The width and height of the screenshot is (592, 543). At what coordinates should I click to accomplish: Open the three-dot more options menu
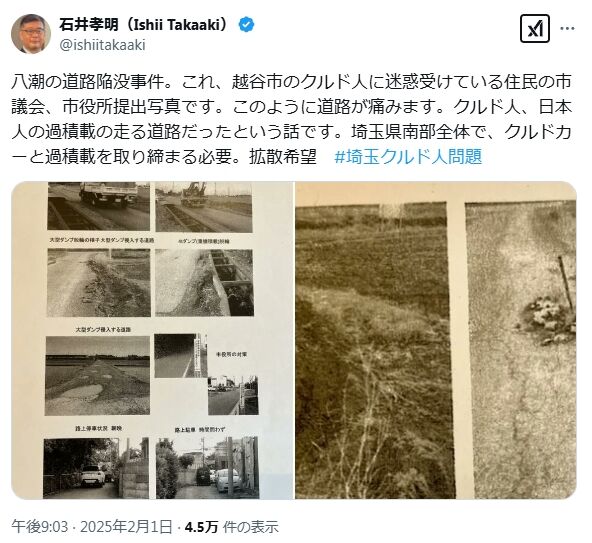[x=567, y=28]
